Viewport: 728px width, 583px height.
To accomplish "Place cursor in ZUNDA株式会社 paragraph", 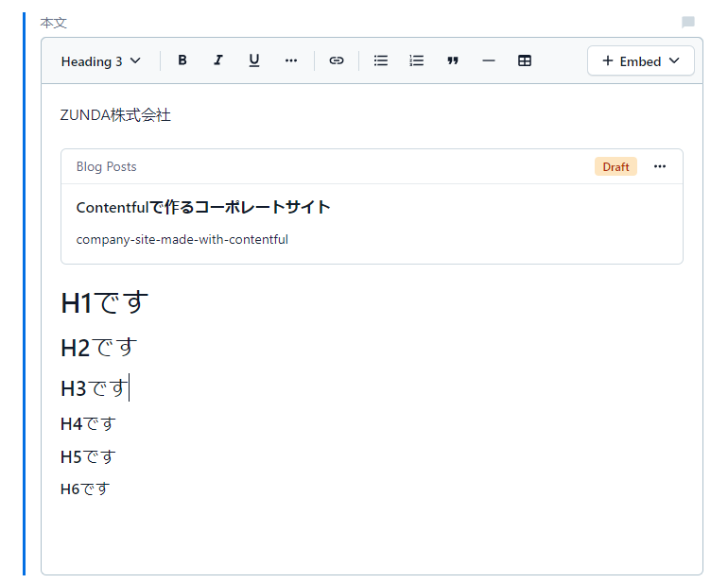I will [115, 115].
